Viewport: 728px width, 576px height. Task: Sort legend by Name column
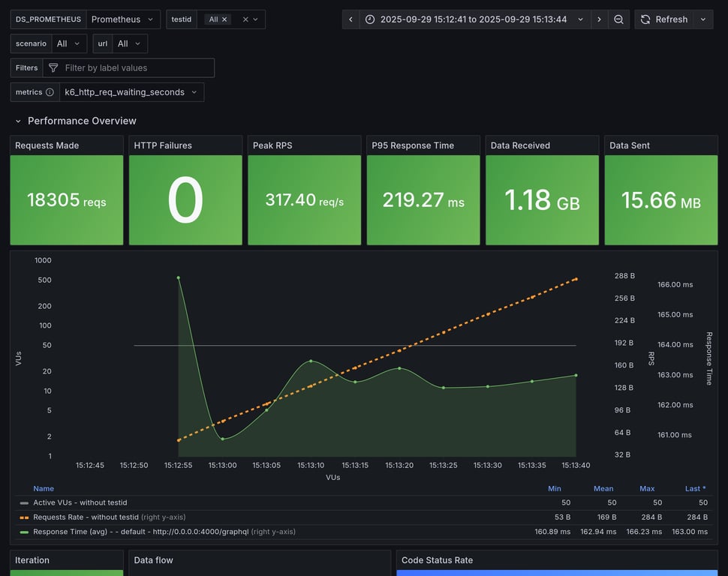44,488
